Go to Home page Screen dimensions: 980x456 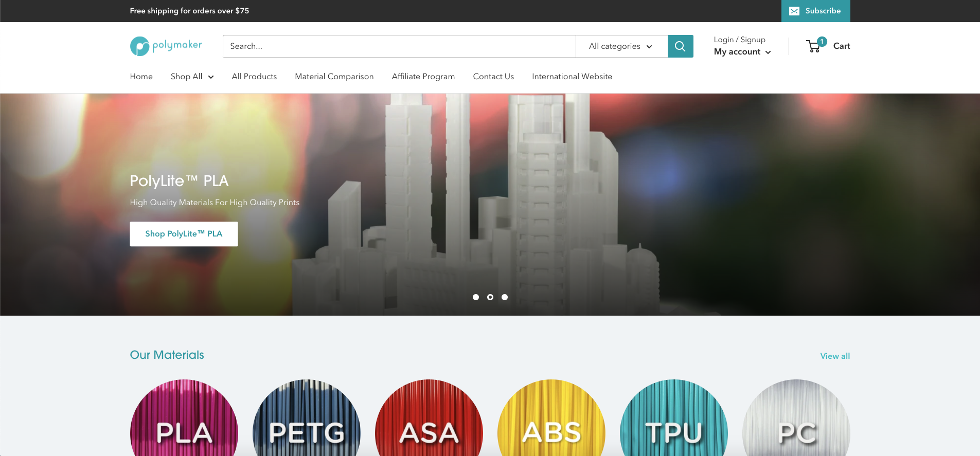pos(141,77)
